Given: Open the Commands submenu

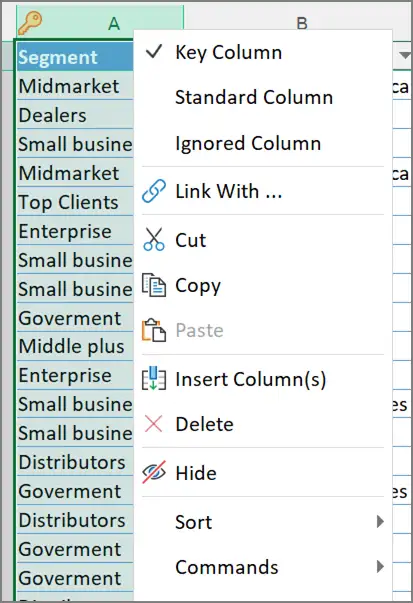Looking at the screenshot, I should click(x=263, y=567).
